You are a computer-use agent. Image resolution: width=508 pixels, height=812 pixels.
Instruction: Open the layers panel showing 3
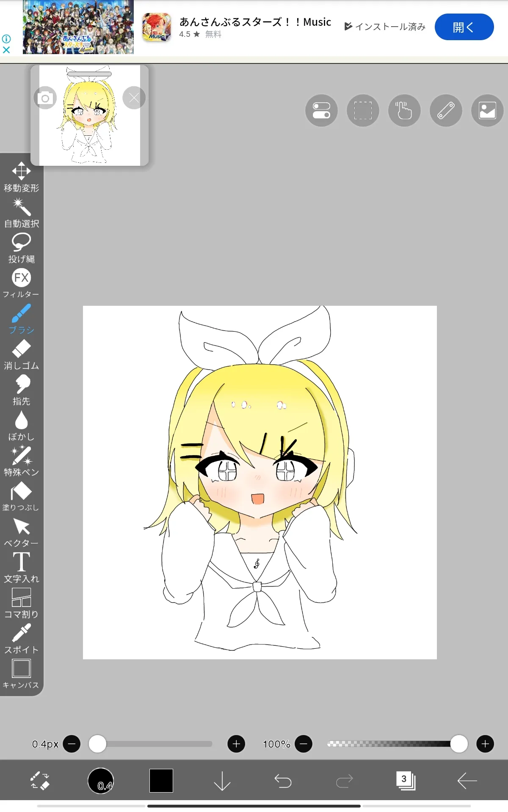406,781
